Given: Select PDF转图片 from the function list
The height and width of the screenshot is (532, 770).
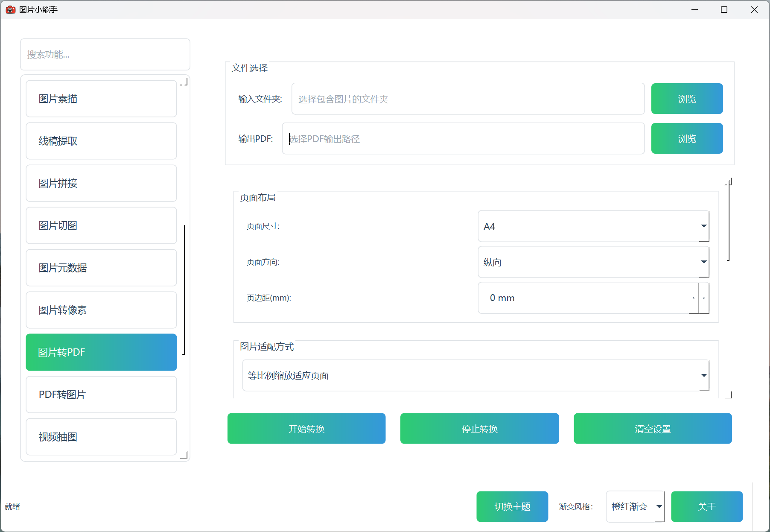Looking at the screenshot, I should click(101, 395).
